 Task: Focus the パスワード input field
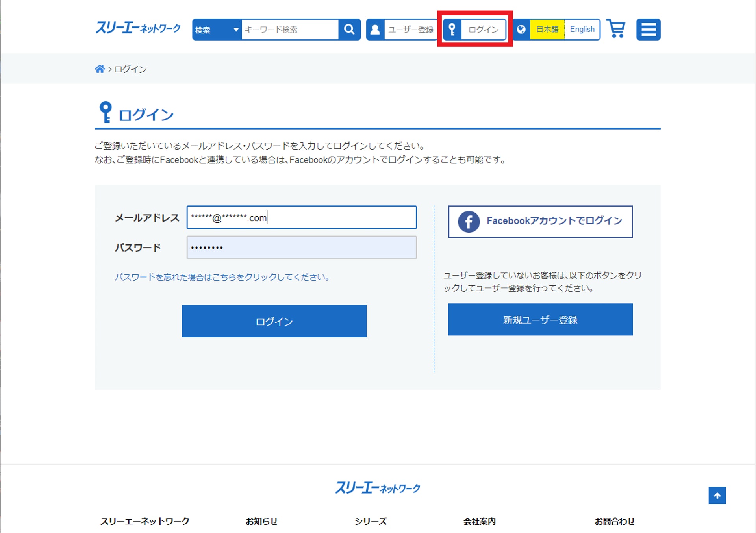point(301,248)
